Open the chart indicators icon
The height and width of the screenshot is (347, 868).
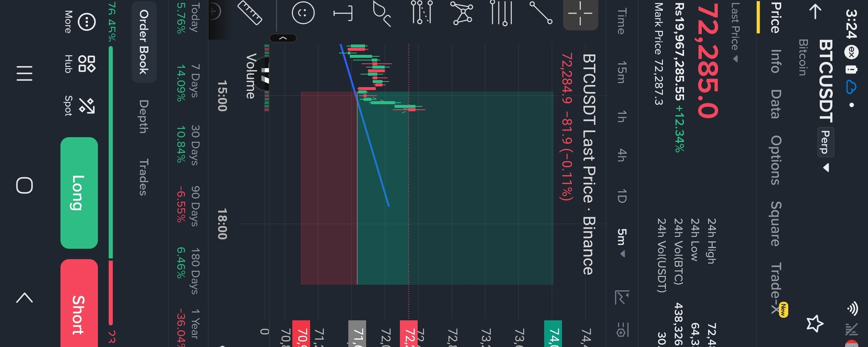[621, 297]
